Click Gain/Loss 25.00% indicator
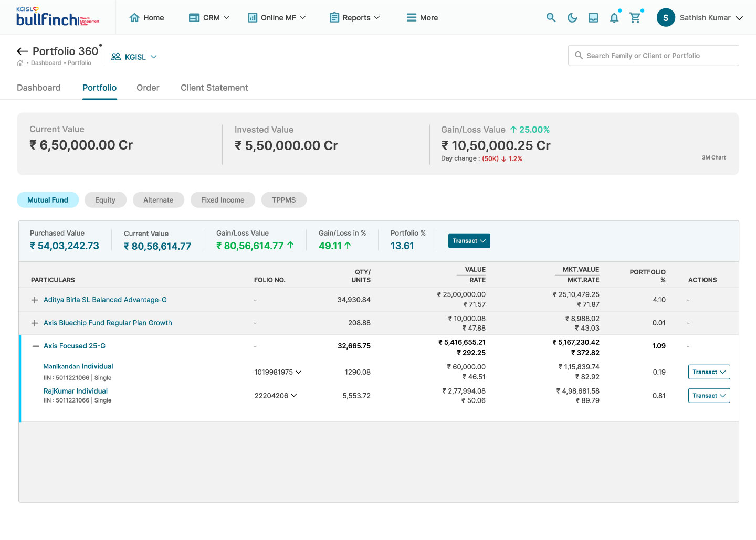 tap(530, 130)
